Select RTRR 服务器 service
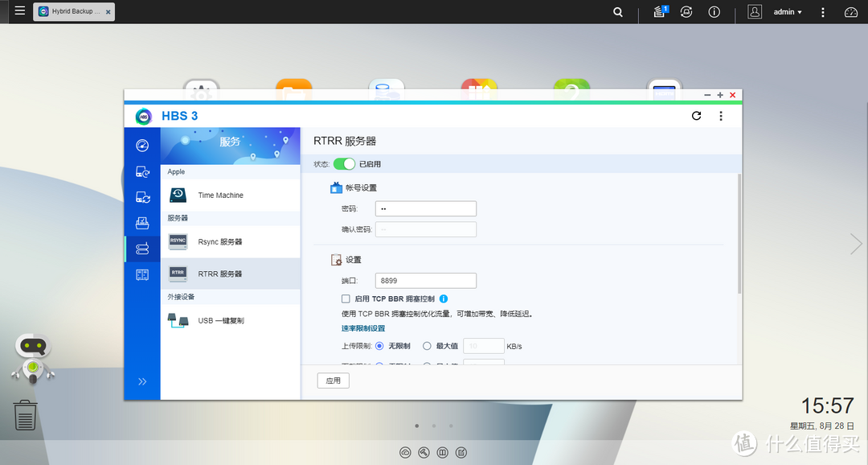This screenshot has width=868, height=465. (231, 274)
